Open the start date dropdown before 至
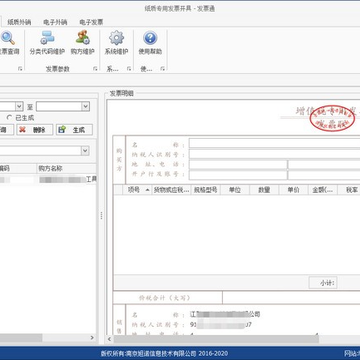 pyautogui.click(x=19, y=106)
